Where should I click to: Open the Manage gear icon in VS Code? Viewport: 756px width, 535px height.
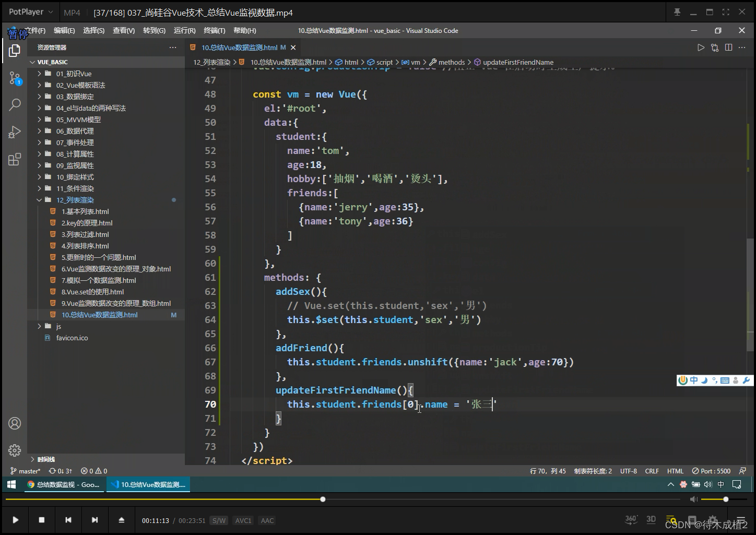(15, 450)
